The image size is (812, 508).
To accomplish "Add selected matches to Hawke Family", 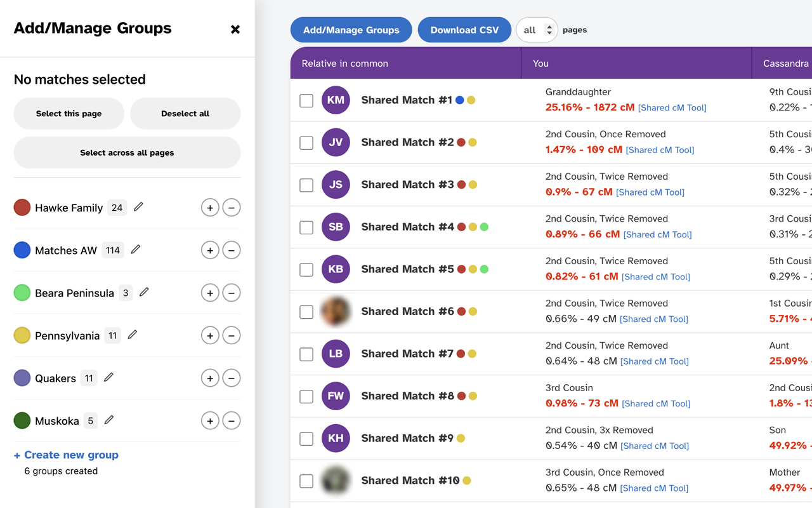I will click(x=210, y=208).
